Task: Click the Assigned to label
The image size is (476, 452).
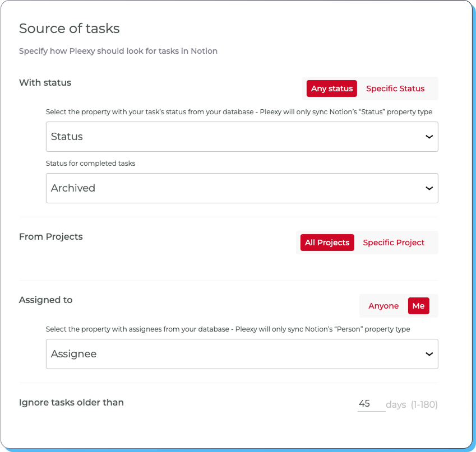Action: 45,300
